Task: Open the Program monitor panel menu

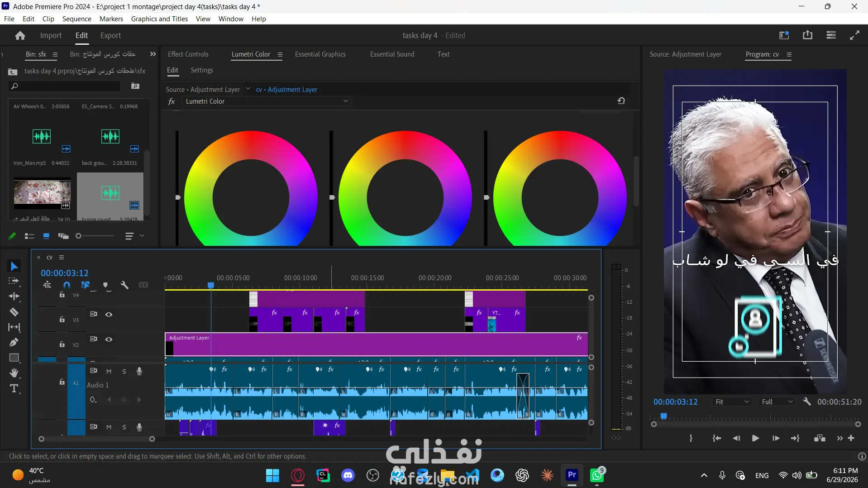Action: (789, 55)
